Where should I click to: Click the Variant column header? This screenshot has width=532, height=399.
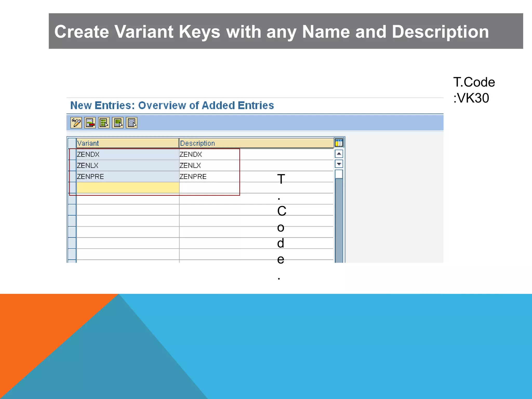point(128,143)
